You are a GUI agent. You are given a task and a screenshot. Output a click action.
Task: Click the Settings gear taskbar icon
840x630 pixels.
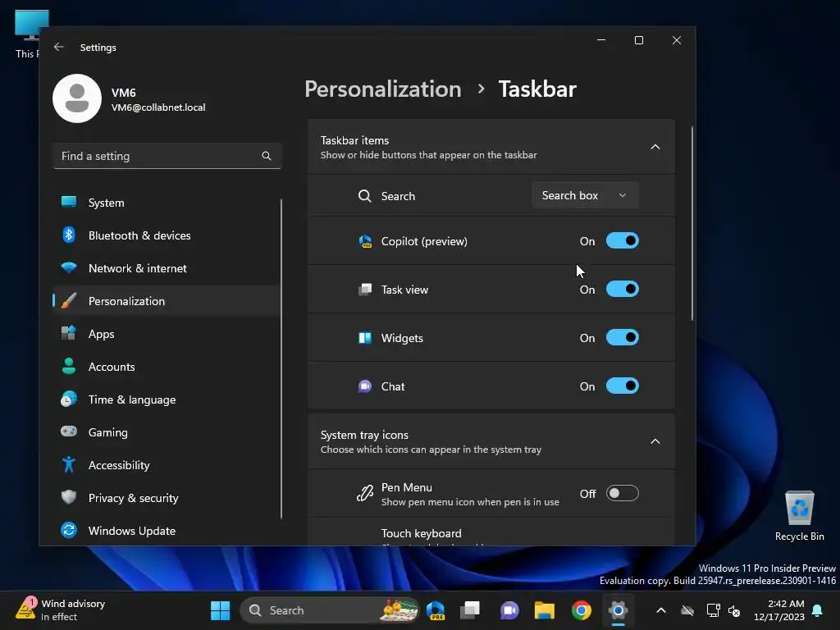(618, 610)
